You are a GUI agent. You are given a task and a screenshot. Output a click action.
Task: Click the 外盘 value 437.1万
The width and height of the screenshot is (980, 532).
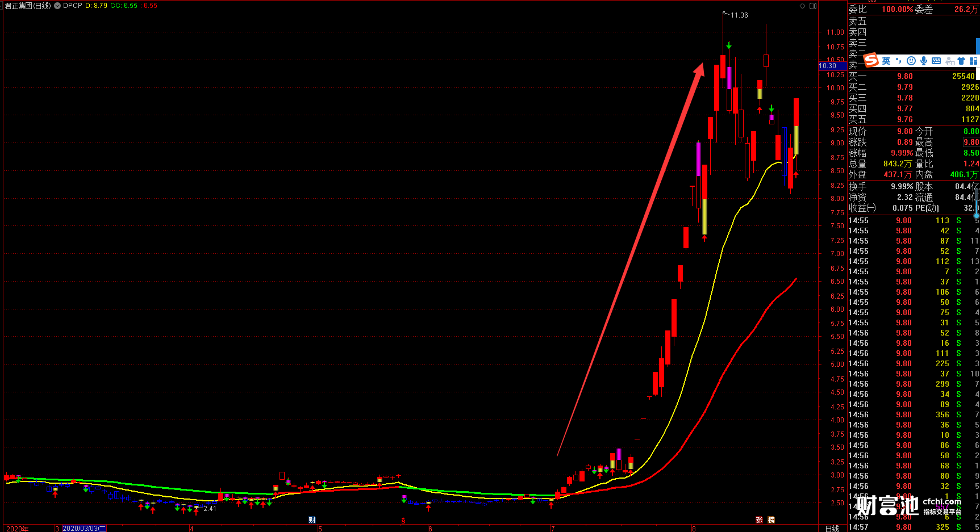point(898,175)
